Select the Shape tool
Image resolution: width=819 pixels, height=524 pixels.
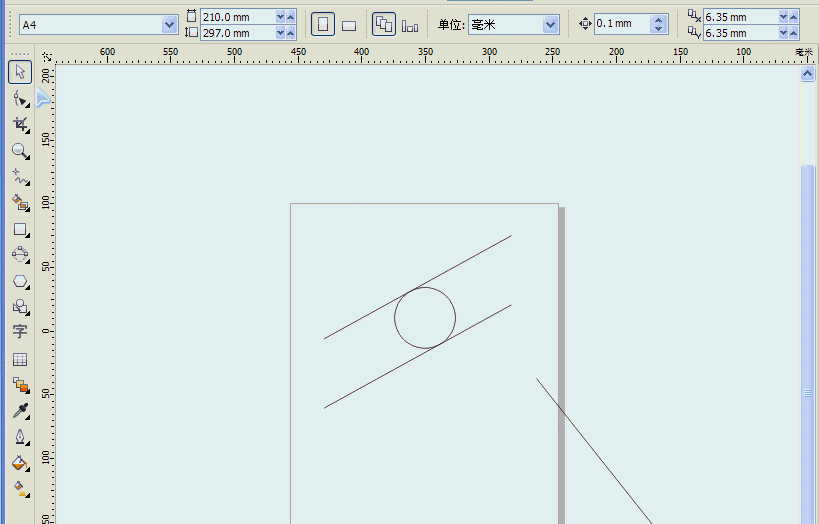[x=20, y=98]
